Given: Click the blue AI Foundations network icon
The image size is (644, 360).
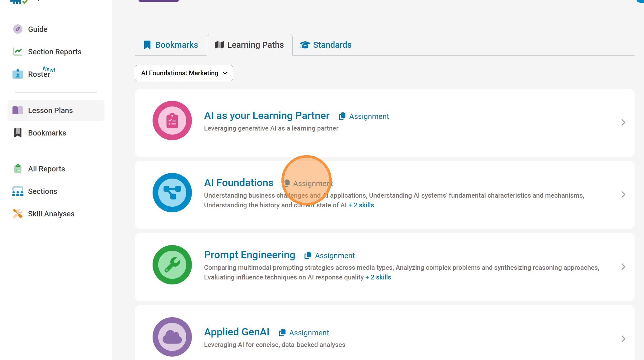Looking at the screenshot, I should (x=172, y=193).
